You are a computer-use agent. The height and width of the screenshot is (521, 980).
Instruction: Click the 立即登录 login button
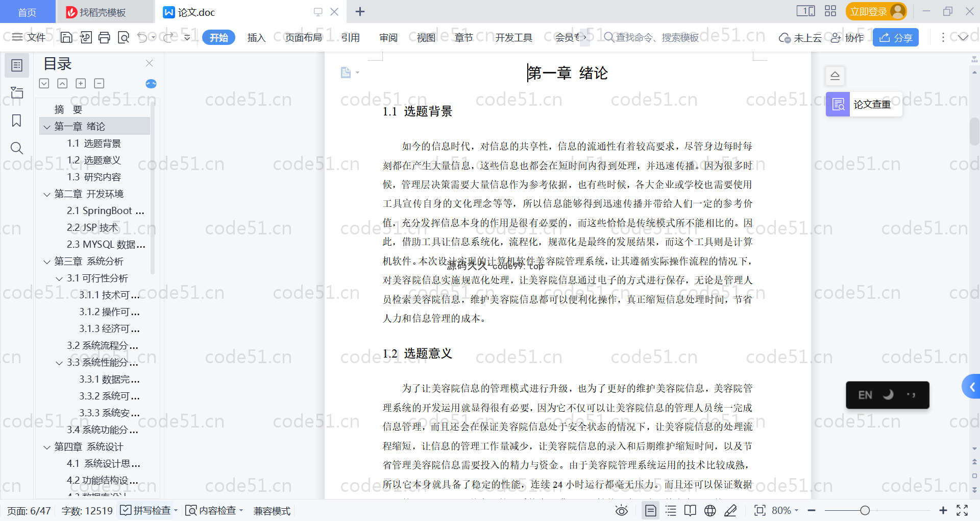[876, 11]
